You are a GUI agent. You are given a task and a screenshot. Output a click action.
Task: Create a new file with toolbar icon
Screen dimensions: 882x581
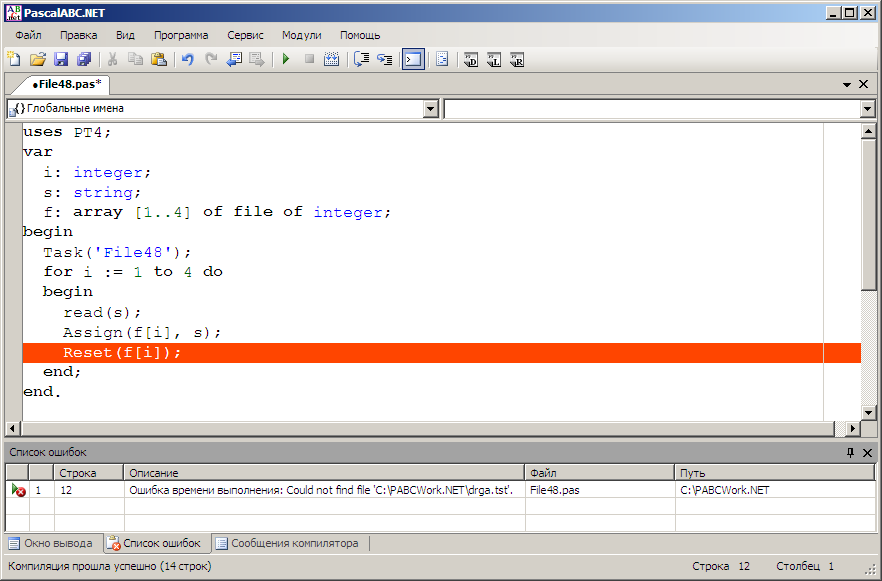point(14,59)
